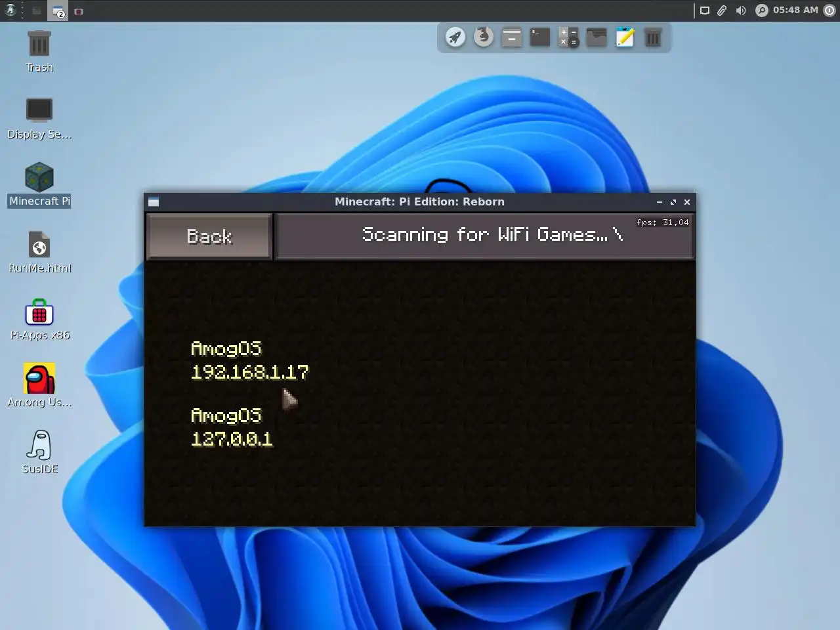Screen dimensions: 840x630
Task: Open the folder icon in the dock
Action: click(597, 37)
